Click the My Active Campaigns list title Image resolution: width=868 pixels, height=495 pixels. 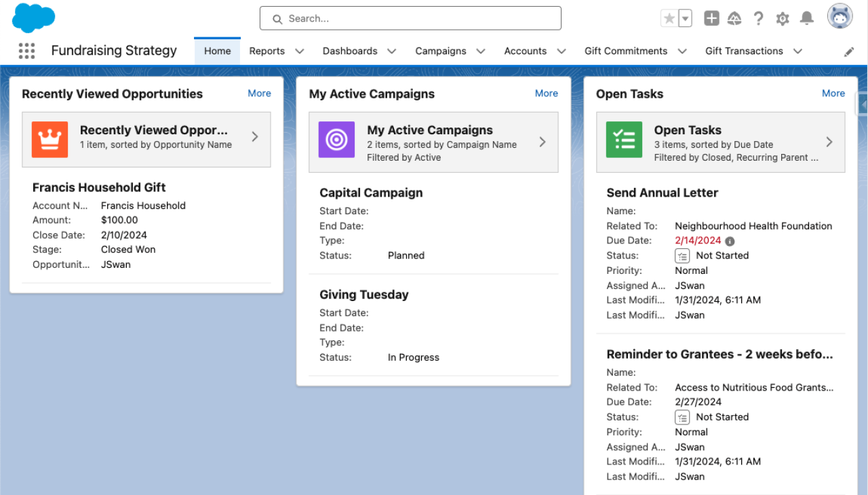pyautogui.click(x=430, y=130)
